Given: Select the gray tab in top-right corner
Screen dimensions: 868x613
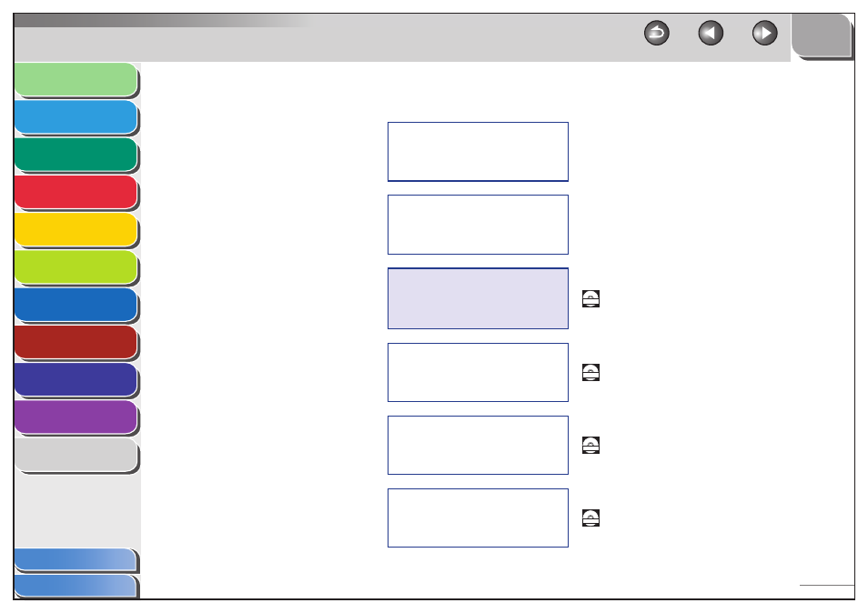Looking at the screenshot, I should [823, 35].
